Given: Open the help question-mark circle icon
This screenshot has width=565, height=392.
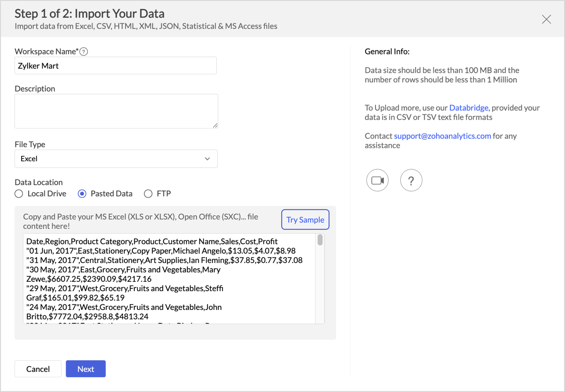Looking at the screenshot, I should coord(411,181).
